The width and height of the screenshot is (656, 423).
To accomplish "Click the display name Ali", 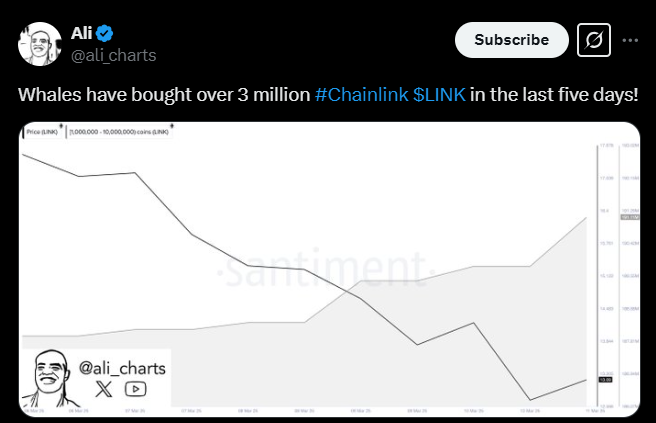I will point(81,32).
